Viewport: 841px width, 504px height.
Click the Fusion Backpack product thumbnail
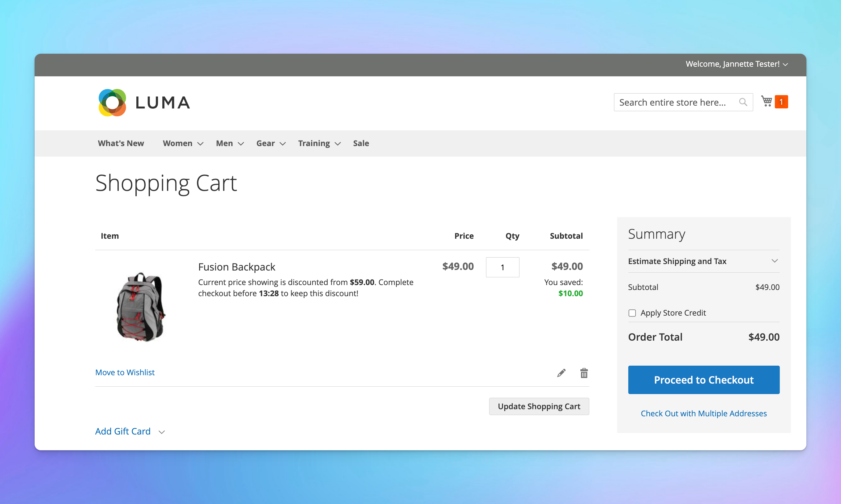[140, 306]
